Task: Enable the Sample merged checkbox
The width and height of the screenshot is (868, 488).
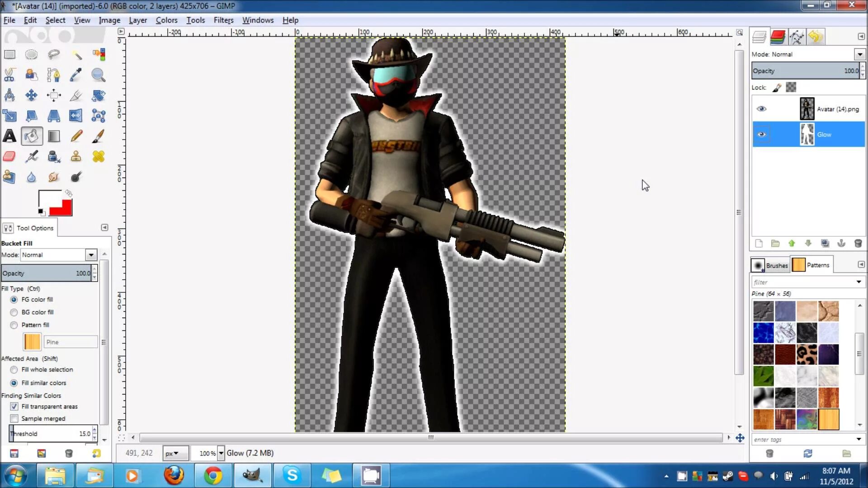Action: coord(14,418)
